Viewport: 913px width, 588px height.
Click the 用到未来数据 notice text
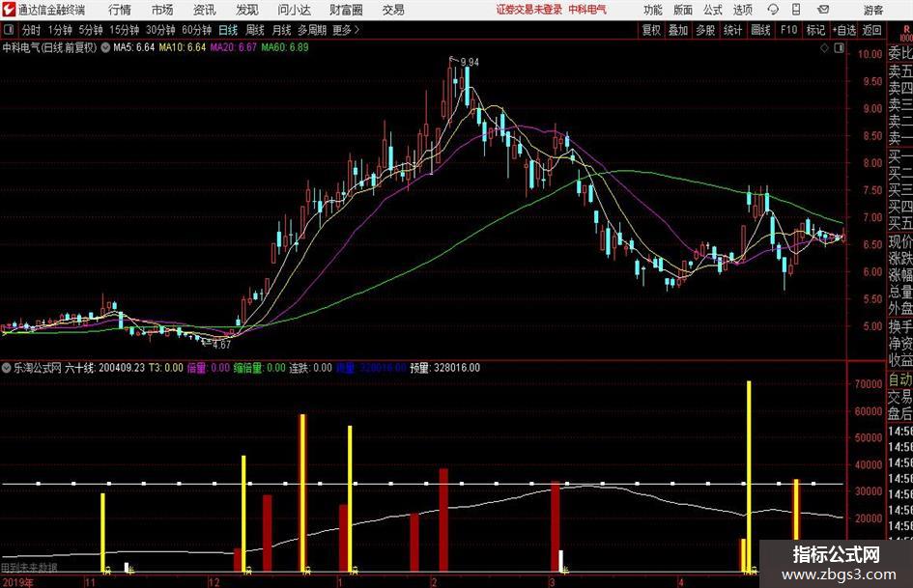(30, 568)
